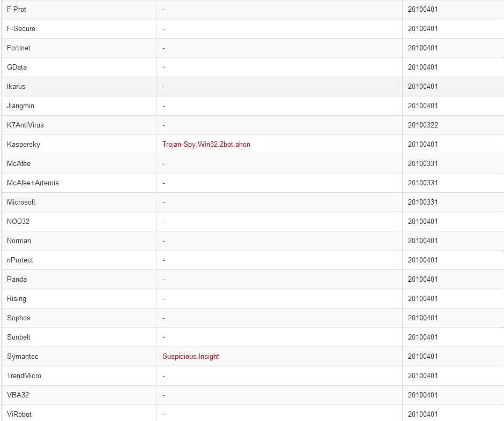Click the 20100401 date in Panda row

(x=423, y=279)
